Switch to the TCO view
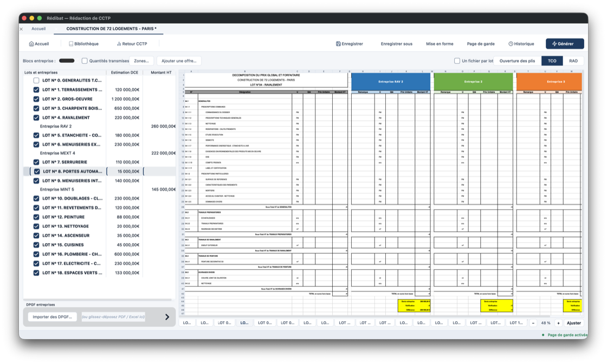This screenshot has width=607, height=364. tap(552, 61)
